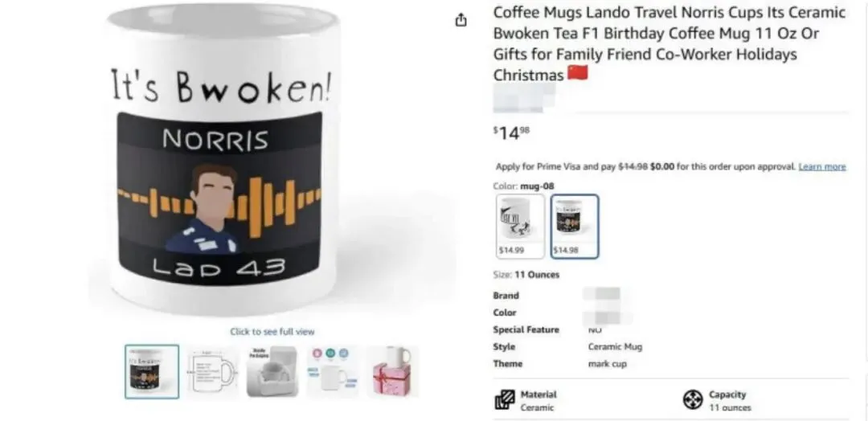
Task: Click the product title text
Action: coord(669,43)
